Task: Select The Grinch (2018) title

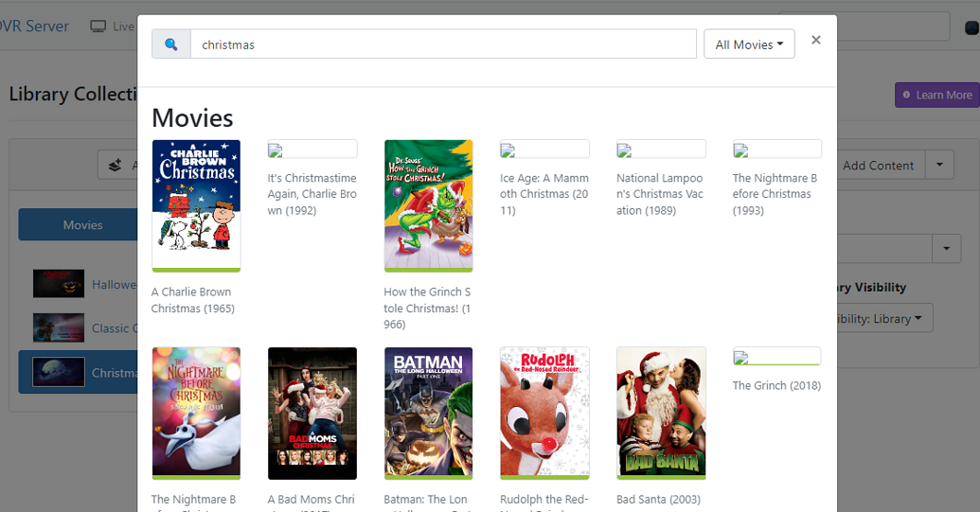Action: (776, 386)
